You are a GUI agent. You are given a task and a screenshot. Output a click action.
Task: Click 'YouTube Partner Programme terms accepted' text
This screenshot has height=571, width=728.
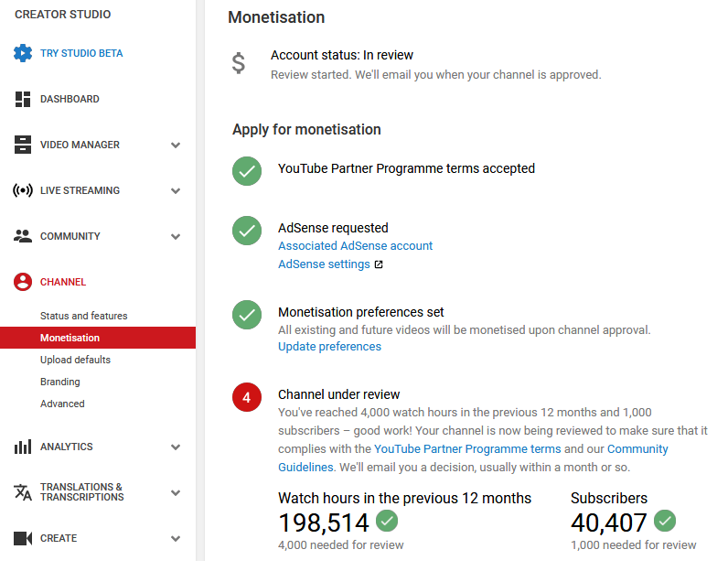(406, 168)
